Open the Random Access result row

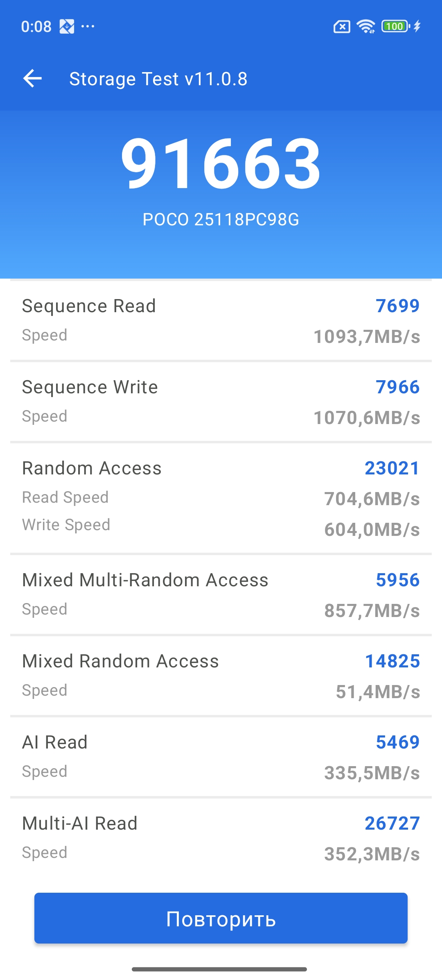point(221,498)
